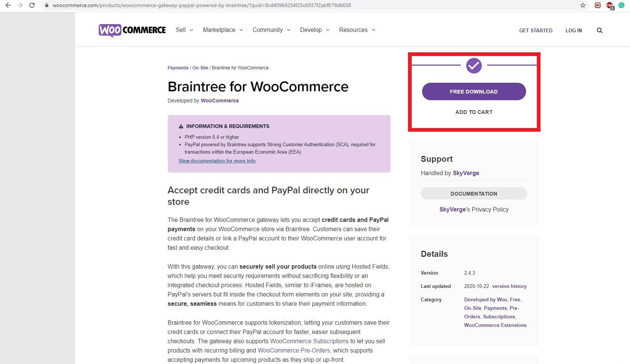The width and height of the screenshot is (630, 364).
Task: Open WooCommerce Pre-Orders link in description
Action: coord(294,350)
